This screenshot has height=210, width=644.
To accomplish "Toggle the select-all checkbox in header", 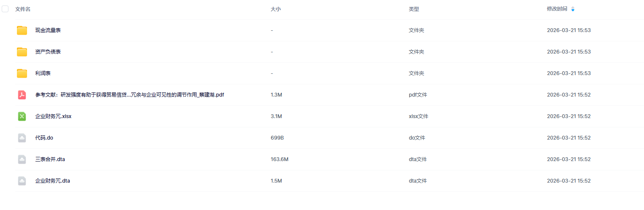I will (5, 9).
